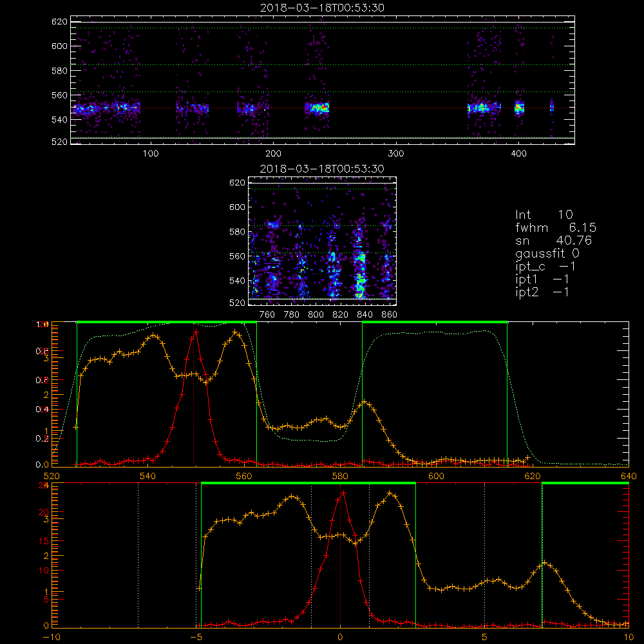Click the red curve peak in the bottom plot

coord(343,493)
